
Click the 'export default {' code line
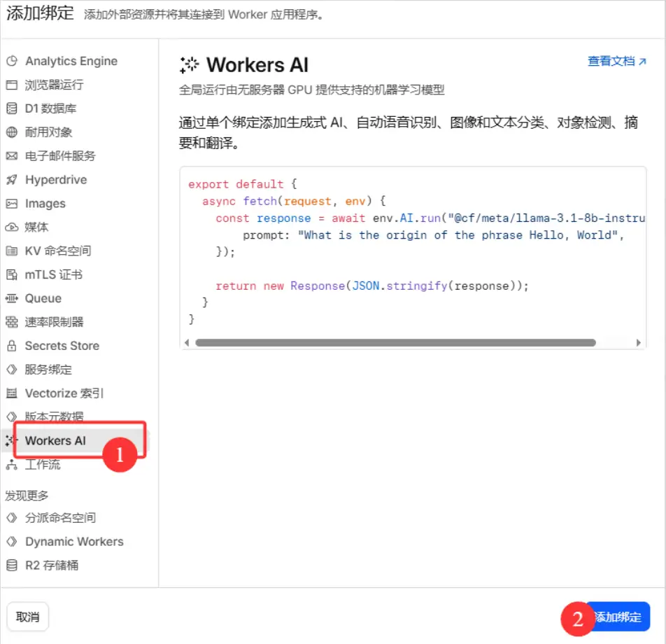click(243, 184)
